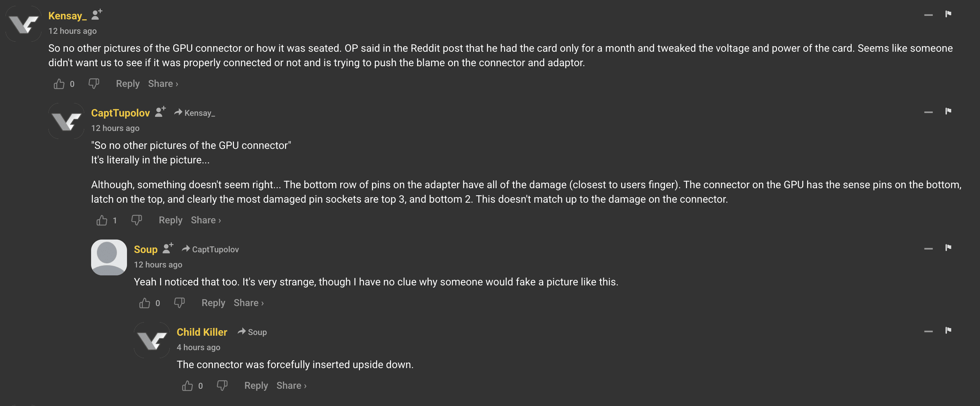
Task: Open Soup's avatar thumbnail
Action: pos(109,257)
